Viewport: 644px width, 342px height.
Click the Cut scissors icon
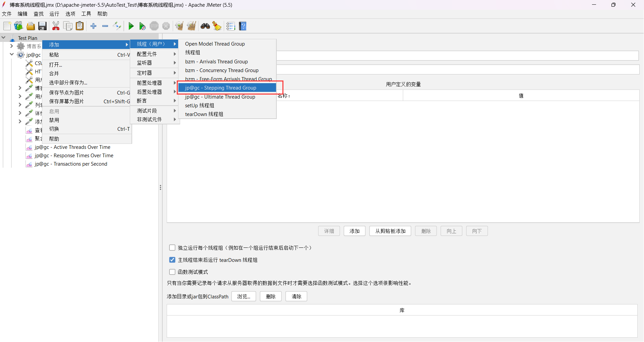[x=56, y=26]
